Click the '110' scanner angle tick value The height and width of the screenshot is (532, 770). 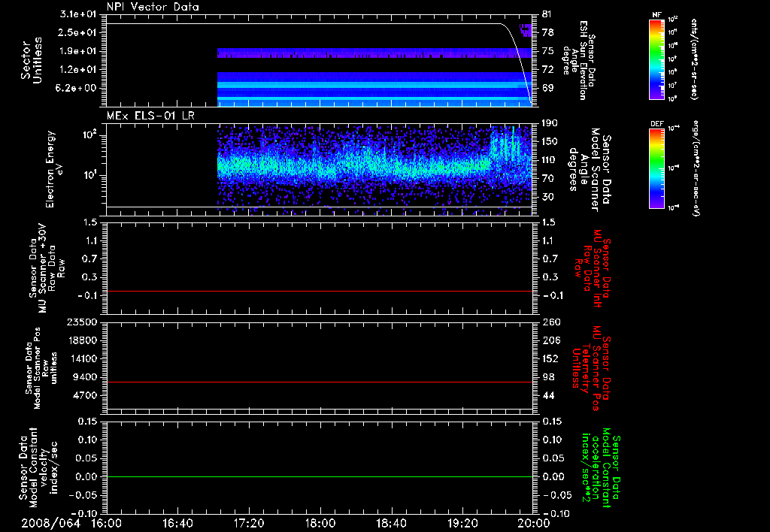coord(550,160)
